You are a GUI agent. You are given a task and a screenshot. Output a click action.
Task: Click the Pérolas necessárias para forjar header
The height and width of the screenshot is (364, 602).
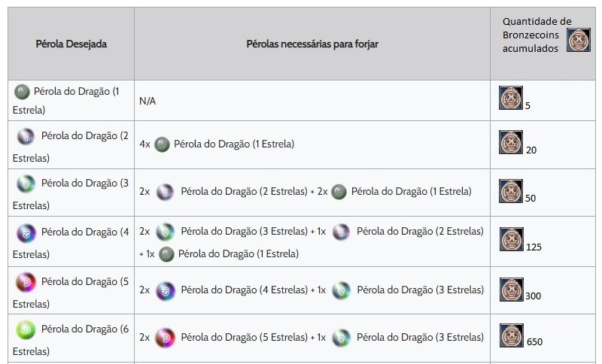pyautogui.click(x=312, y=44)
